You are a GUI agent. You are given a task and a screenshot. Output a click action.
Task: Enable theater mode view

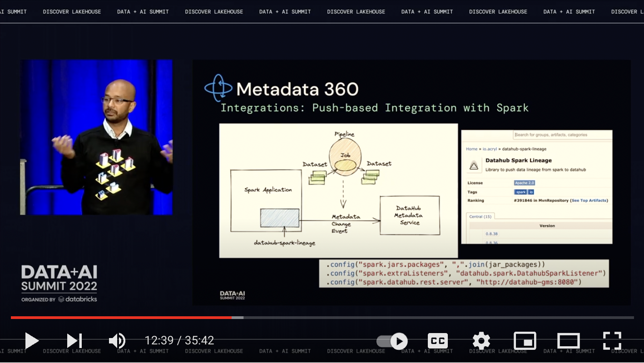click(x=568, y=341)
